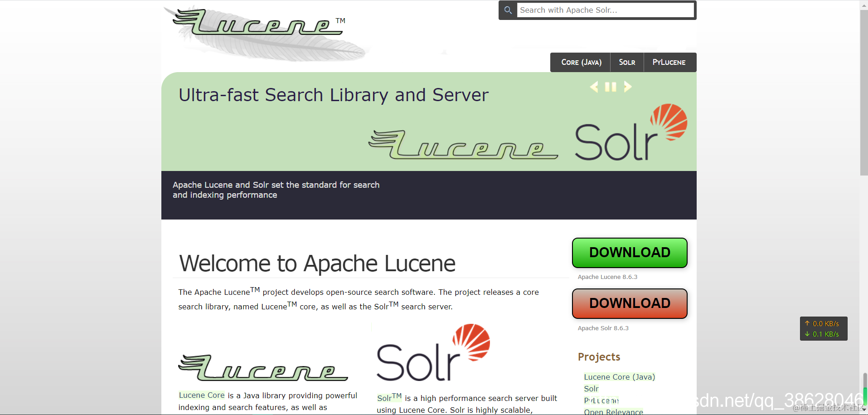Click the Welcome to Apache Lucene heading
868x415 pixels.
pyautogui.click(x=317, y=264)
